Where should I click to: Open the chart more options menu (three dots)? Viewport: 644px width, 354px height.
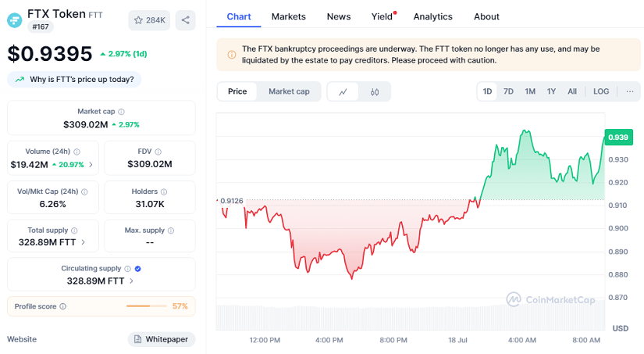[x=630, y=91]
